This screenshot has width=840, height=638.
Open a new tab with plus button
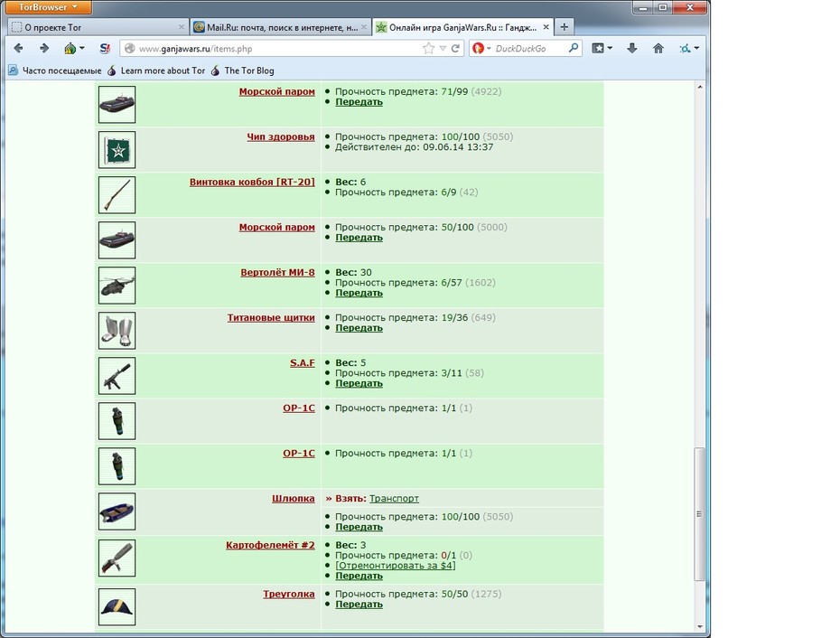[x=565, y=27]
